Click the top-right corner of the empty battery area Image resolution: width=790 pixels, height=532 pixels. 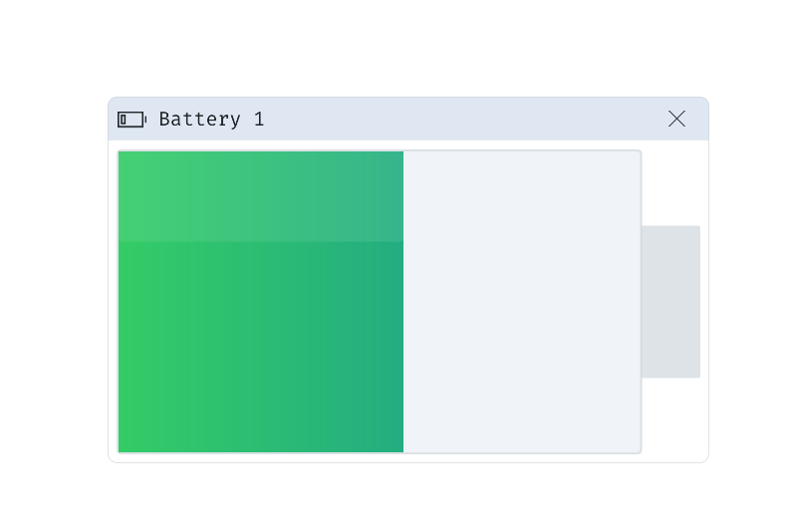[638, 153]
